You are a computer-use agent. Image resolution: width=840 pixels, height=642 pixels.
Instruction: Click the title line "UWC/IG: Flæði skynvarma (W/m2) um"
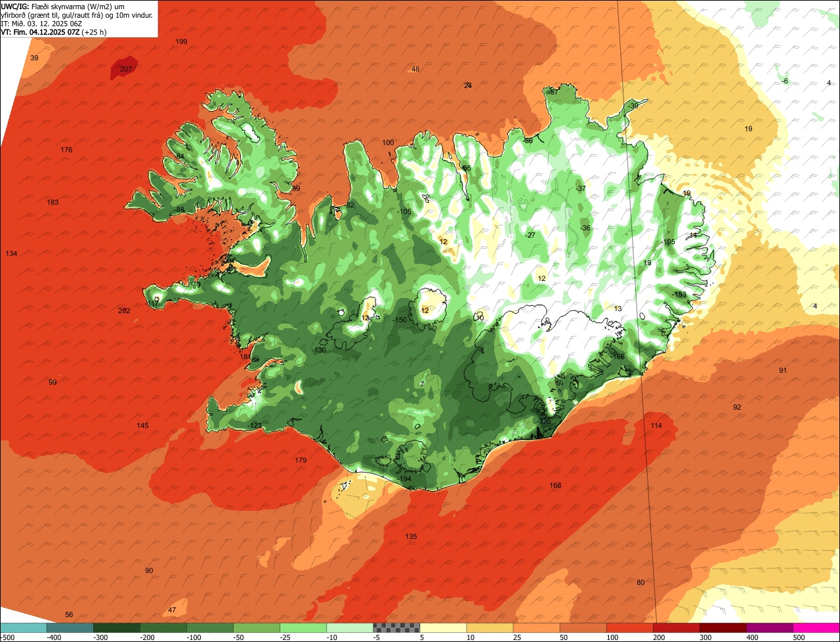(x=63, y=6)
